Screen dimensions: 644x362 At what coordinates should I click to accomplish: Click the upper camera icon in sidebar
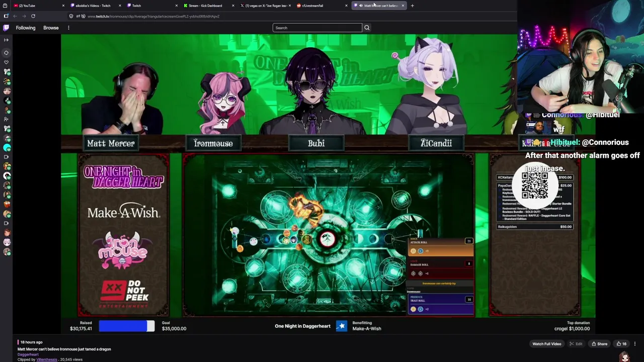[x=6, y=157]
